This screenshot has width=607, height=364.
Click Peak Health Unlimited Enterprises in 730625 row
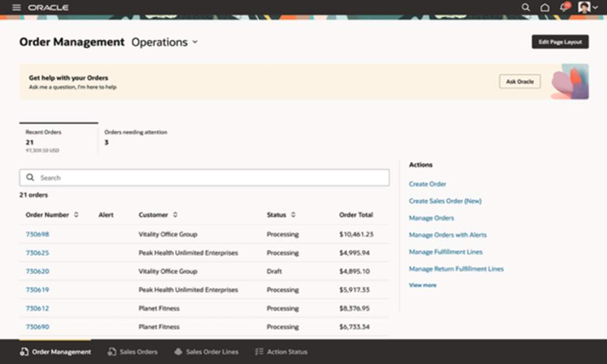(x=188, y=253)
